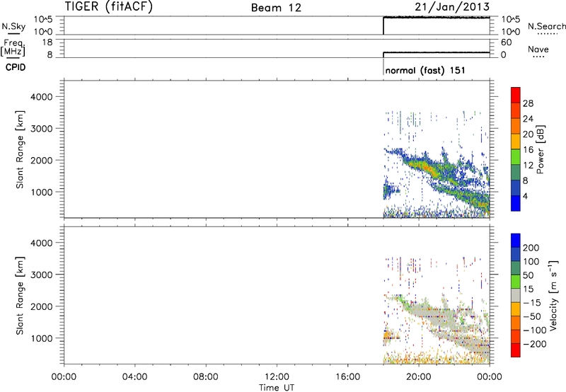The image size is (566, 392).
Task: Select the "normal (fast) 151" CPID text
Action: pyautogui.click(x=425, y=70)
